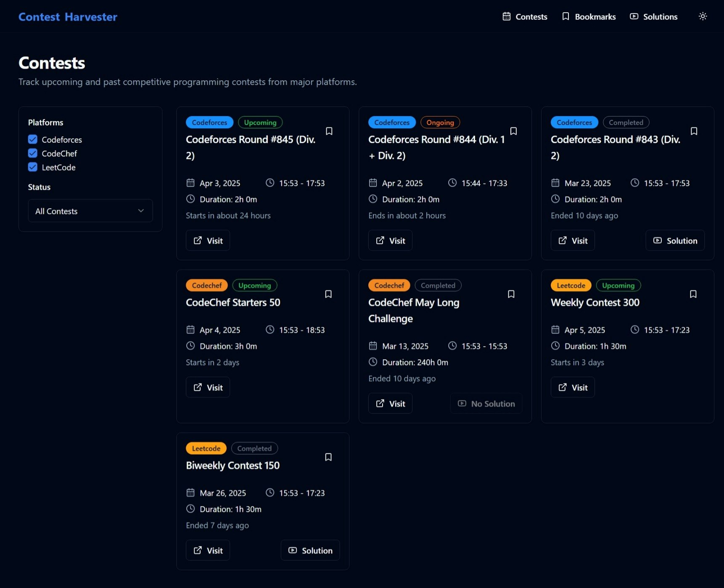Click calendar icon beside Mar 26, 2025
This screenshot has width=724, height=588.
point(190,493)
